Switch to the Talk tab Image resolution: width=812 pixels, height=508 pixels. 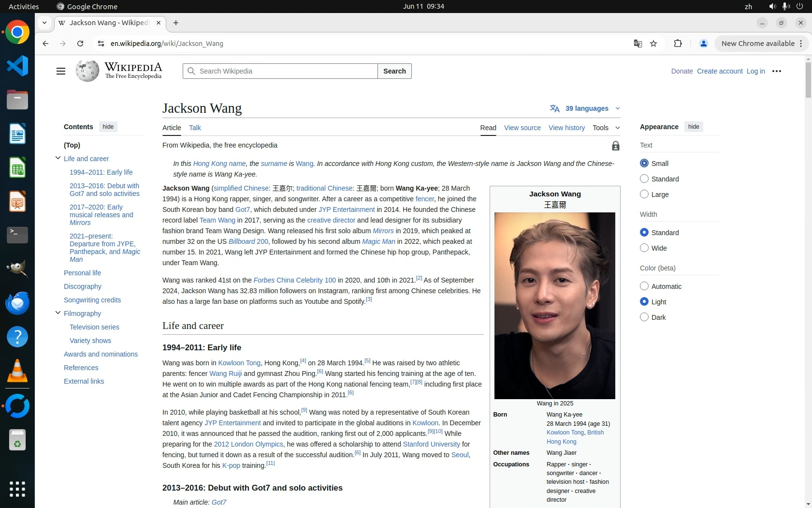195,128
